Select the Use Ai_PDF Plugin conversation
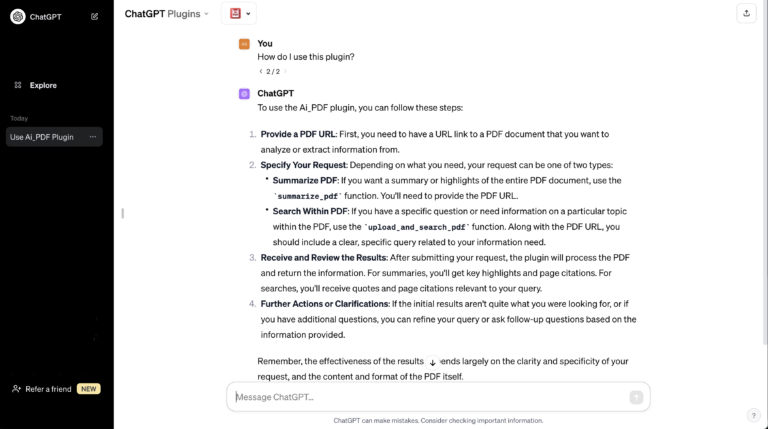The height and width of the screenshot is (429, 768). (42, 137)
